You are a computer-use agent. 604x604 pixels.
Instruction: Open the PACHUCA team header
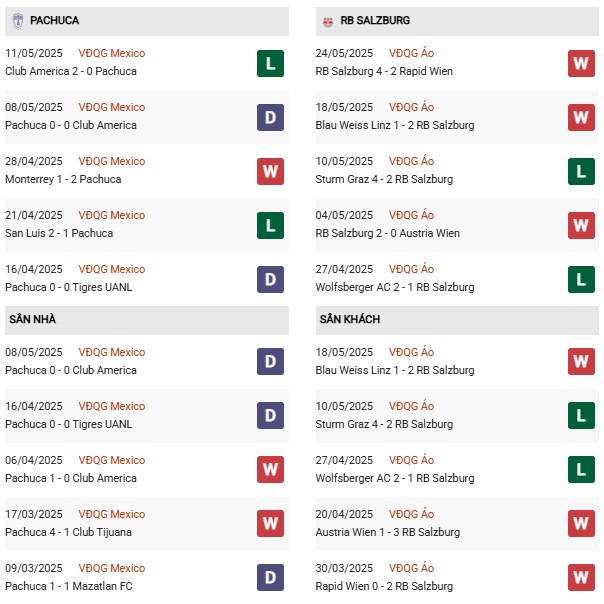[x=55, y=20]
